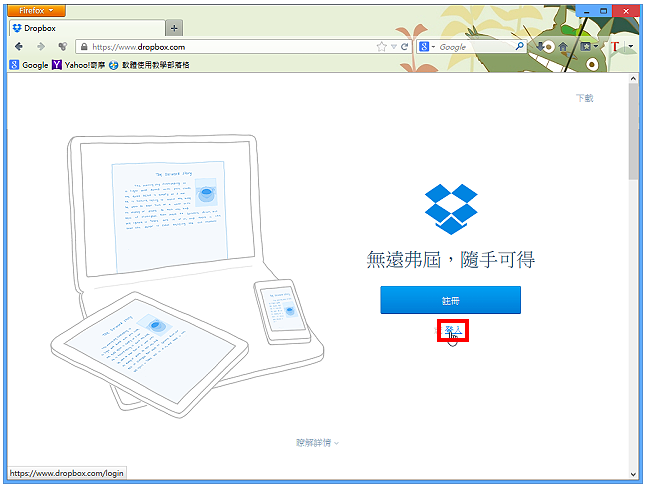The width and height of the screenshot is (648, 484).
Task: Open the bookmarks menu toolbar icon
Action: (x=588, y=47)
